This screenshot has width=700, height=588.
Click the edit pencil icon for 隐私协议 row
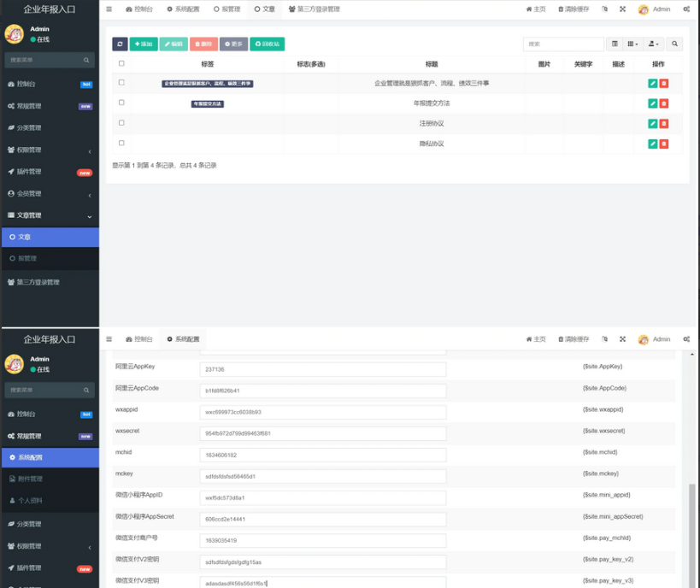pyautogui.click(x=653, y=144)
